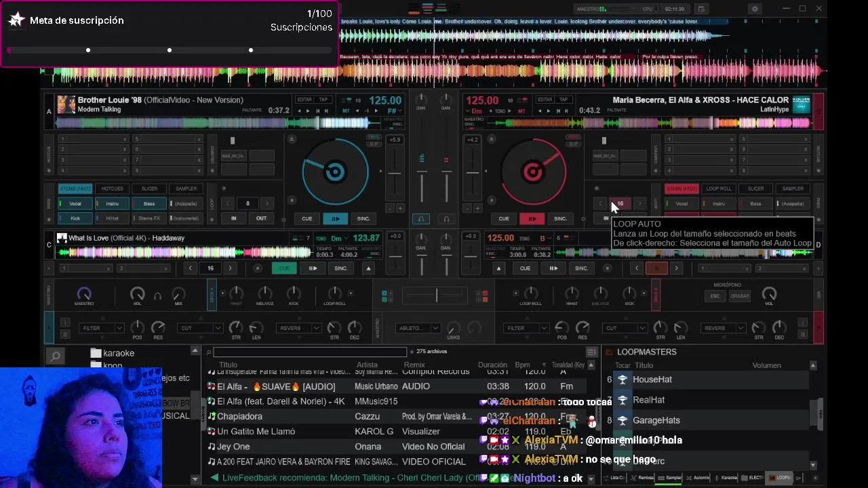This screenshot has width=868, height=488.
Task: Play or pause deck A
Action: point(335,218)
